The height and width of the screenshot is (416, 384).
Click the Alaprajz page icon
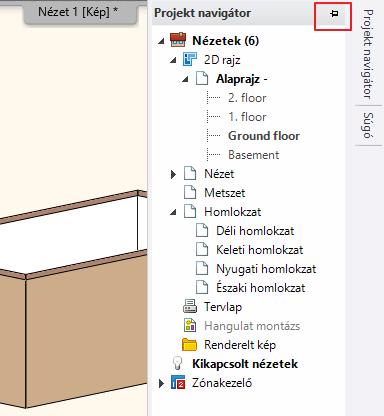[x=202, y=79]
